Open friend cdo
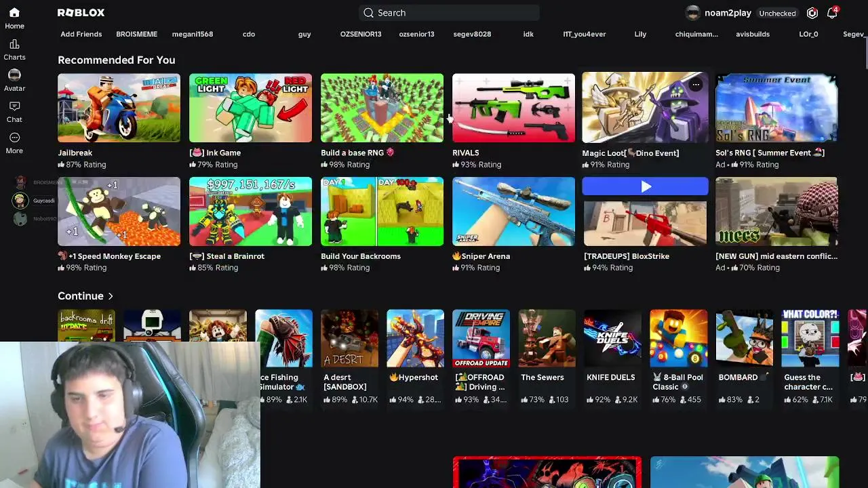Screen dimensions: 868x488 (249, 34)
